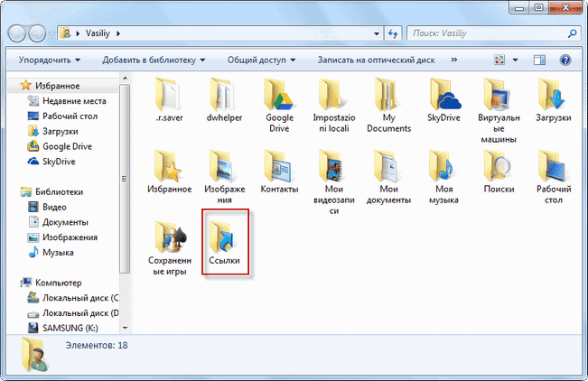Show more toolbar commands chevron
The width and height of the screenshot is (588, 381).
454,60
